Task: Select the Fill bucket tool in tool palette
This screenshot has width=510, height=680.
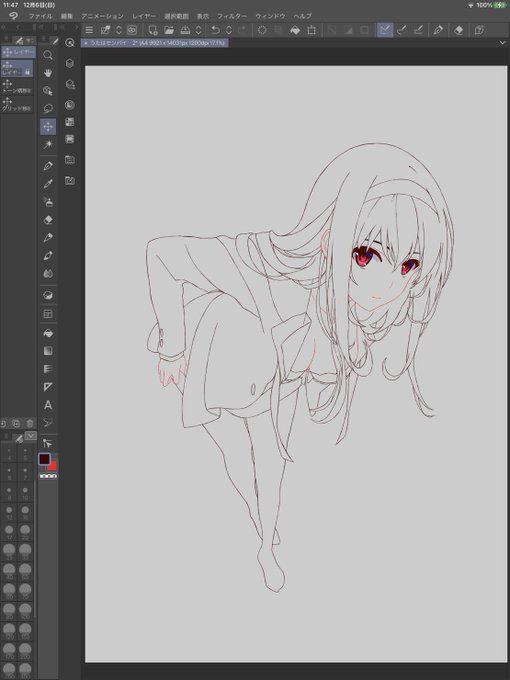Action: [48, 333]
